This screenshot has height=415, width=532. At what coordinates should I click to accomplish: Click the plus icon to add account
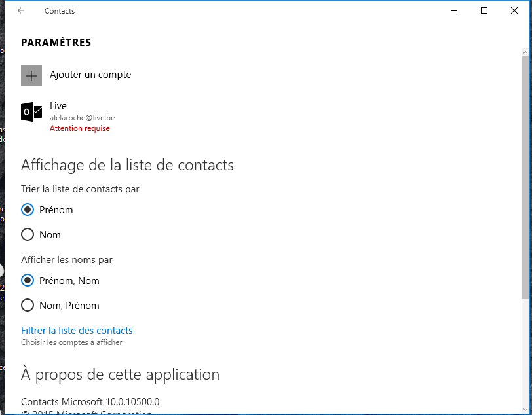click(x=31, y=76)
